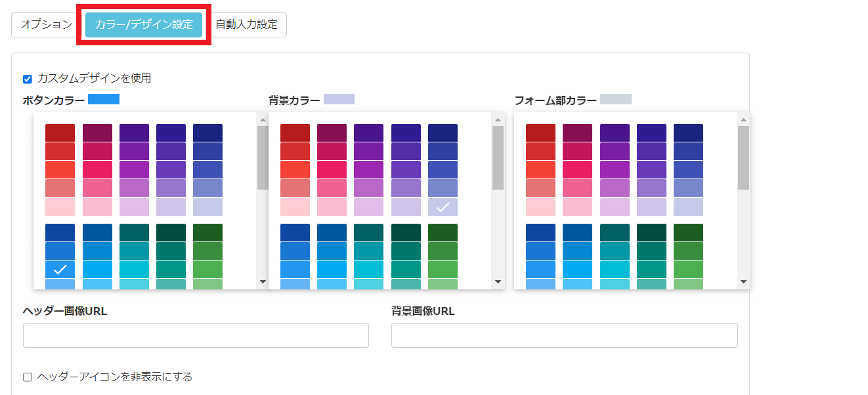Image resolution: width=868 pixels, height=395 pixels.
Task: Select dark green swatch in ボタンカラー palette
Action: [x=207, y=233]
